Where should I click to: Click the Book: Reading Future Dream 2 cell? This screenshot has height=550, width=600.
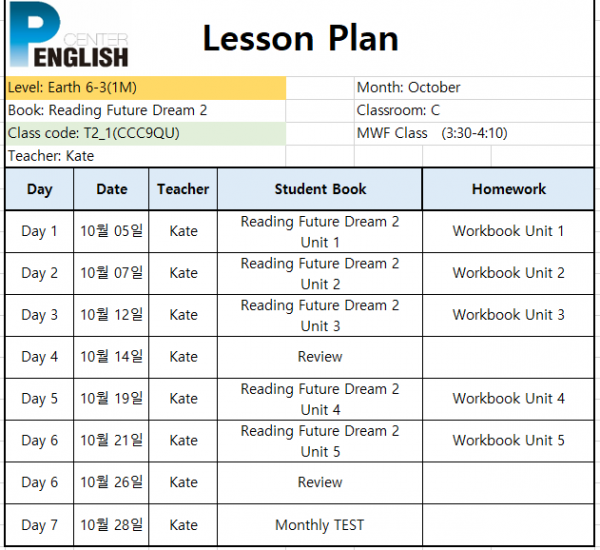pos(145,111)
